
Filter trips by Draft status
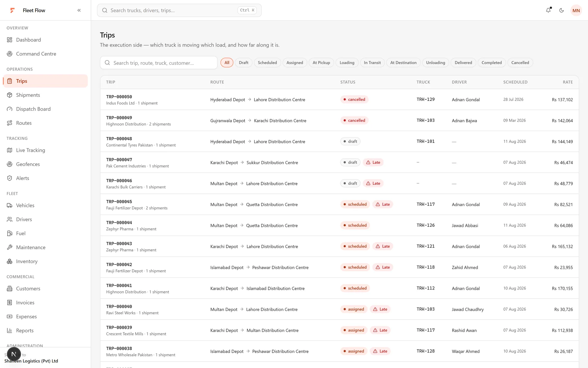click(x=243, y=63)
